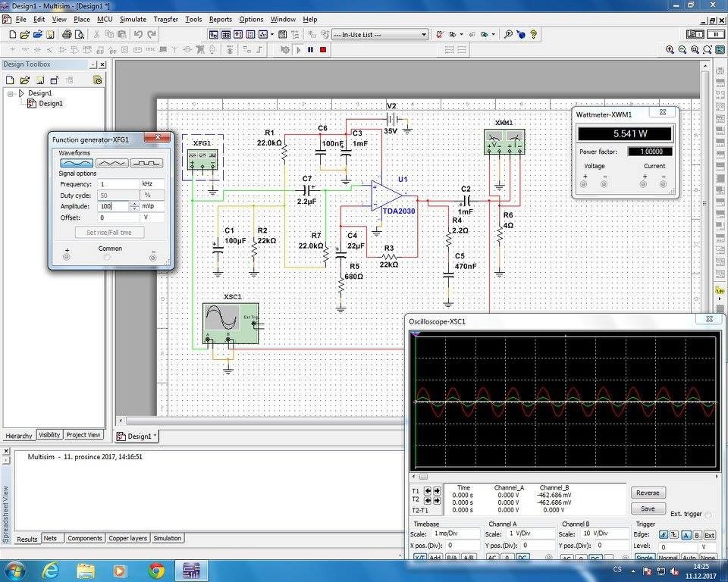Move cursor T1 to the right
The image size is (728, 582).
(x=437, y=490)
